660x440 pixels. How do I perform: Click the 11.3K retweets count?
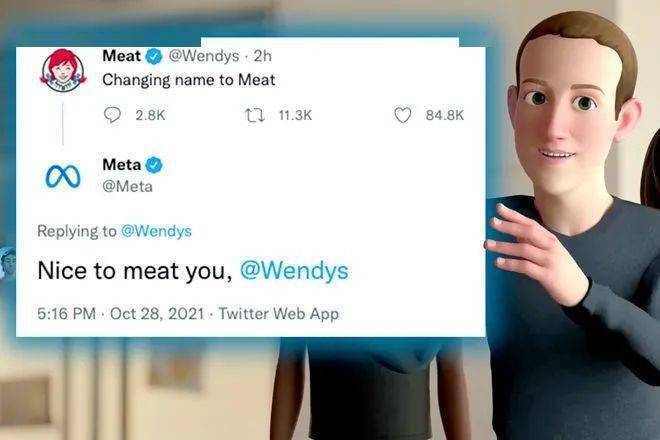295,115
